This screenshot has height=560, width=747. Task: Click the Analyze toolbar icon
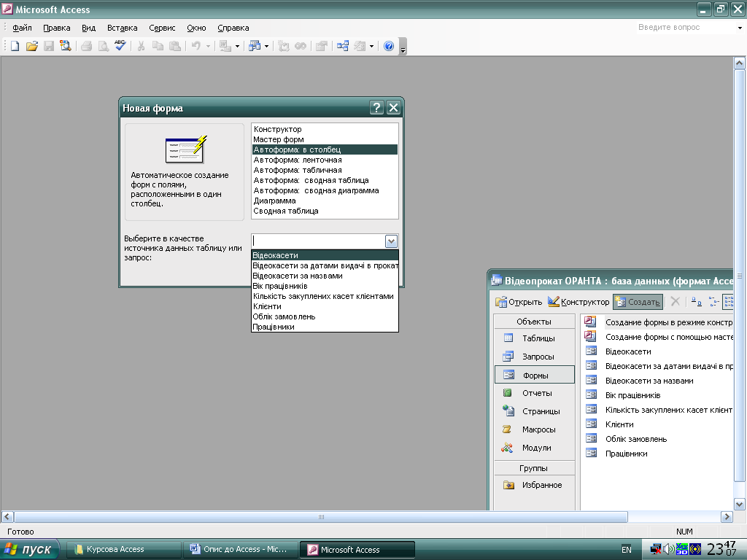(x=255, y=46)
